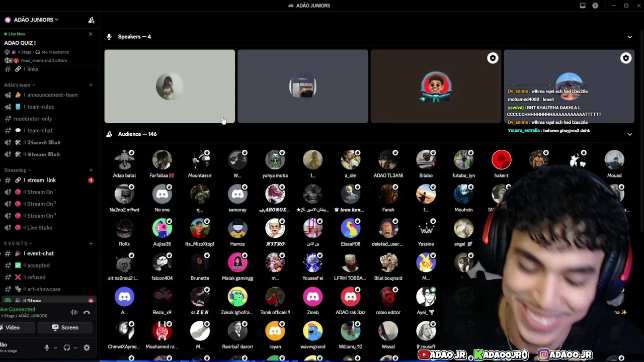This screenshot has height=362, width=644.
Task: Collapse the EVENTS category
Action: pos(18,244)
